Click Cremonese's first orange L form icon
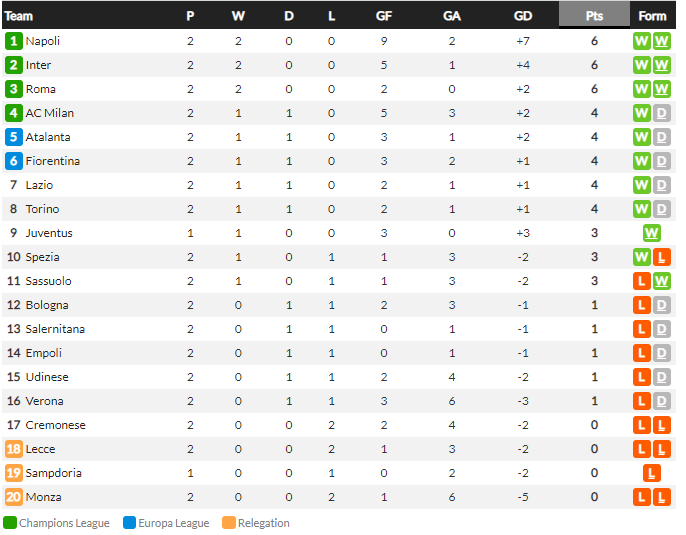The width and height of the screenshot is (686, 535). click(641, 425)
